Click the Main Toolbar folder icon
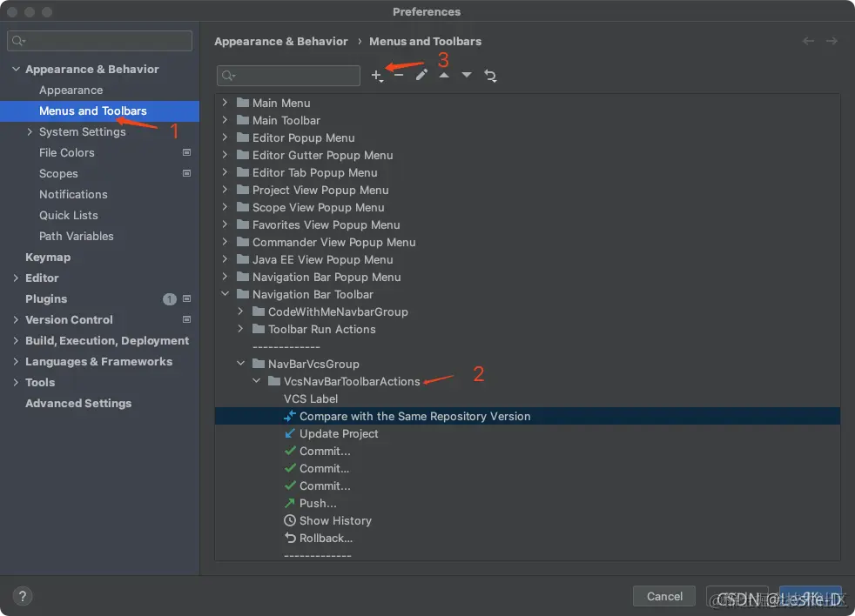Image resolution: width=855 pixels, height=616 pixels. coord(243,120)
